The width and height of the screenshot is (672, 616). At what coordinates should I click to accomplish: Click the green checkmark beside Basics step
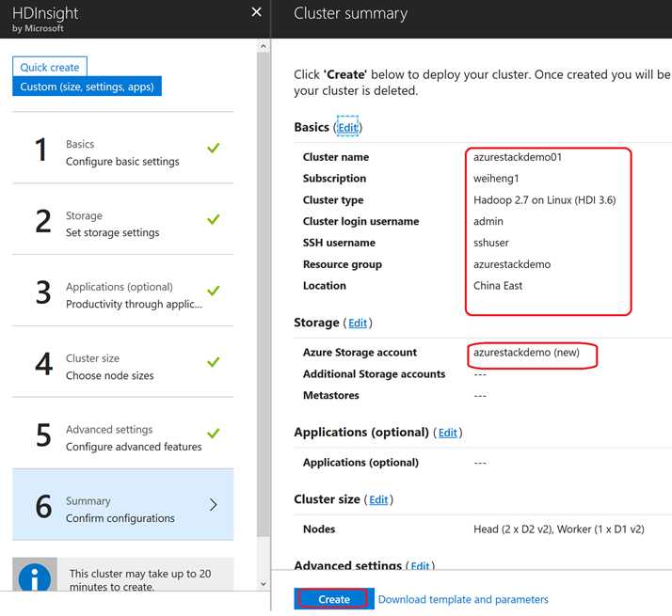(213, 148)
